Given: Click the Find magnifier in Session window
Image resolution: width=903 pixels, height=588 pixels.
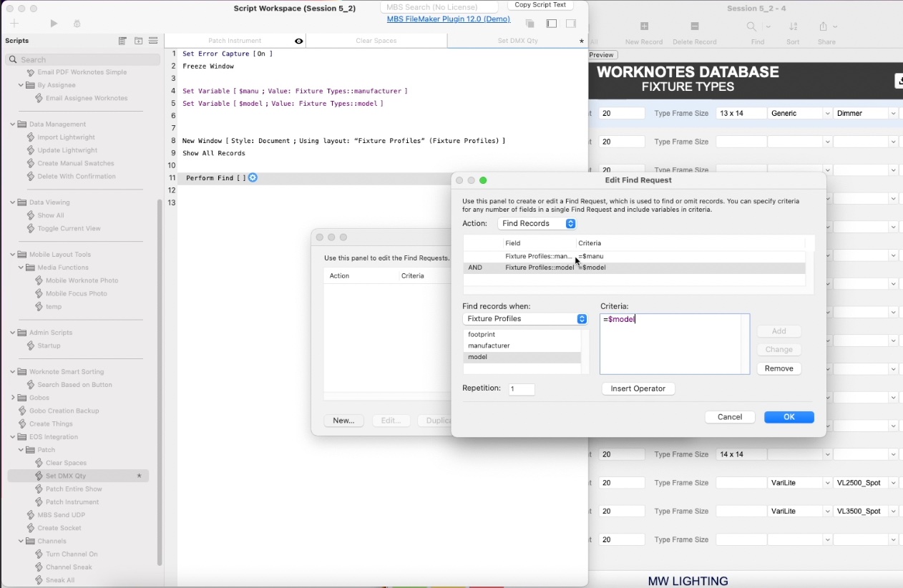Looking at the screenshot, I should click(x=751, y=26).
